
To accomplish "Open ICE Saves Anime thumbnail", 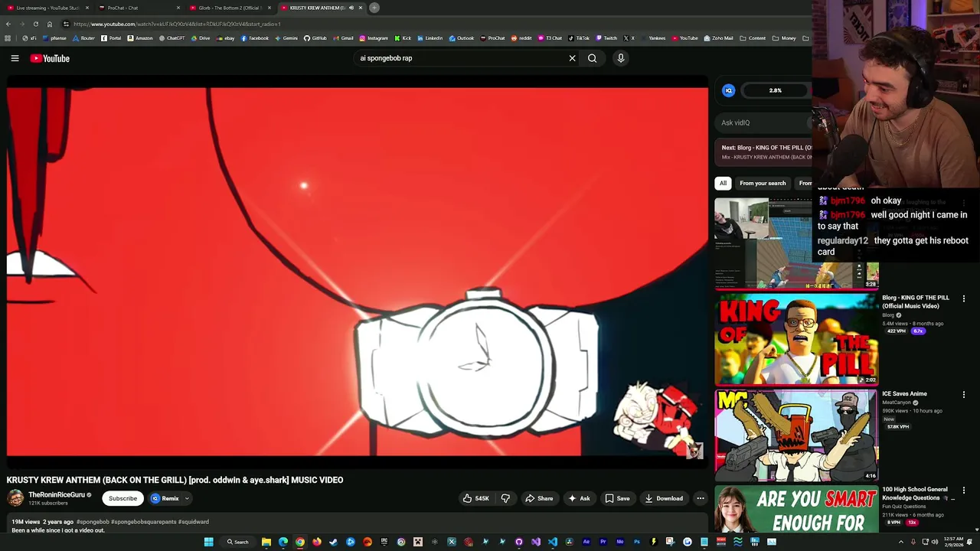I will click(x=796, y=435).
